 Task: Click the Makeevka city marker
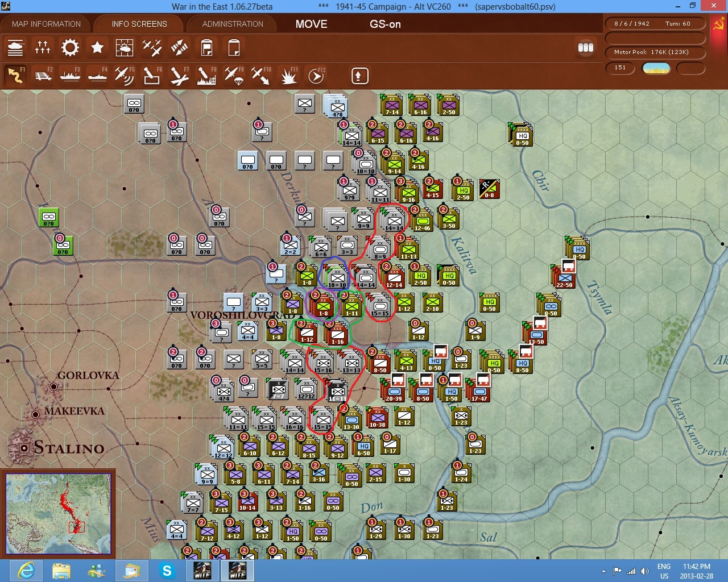click(x=35, y=414)
